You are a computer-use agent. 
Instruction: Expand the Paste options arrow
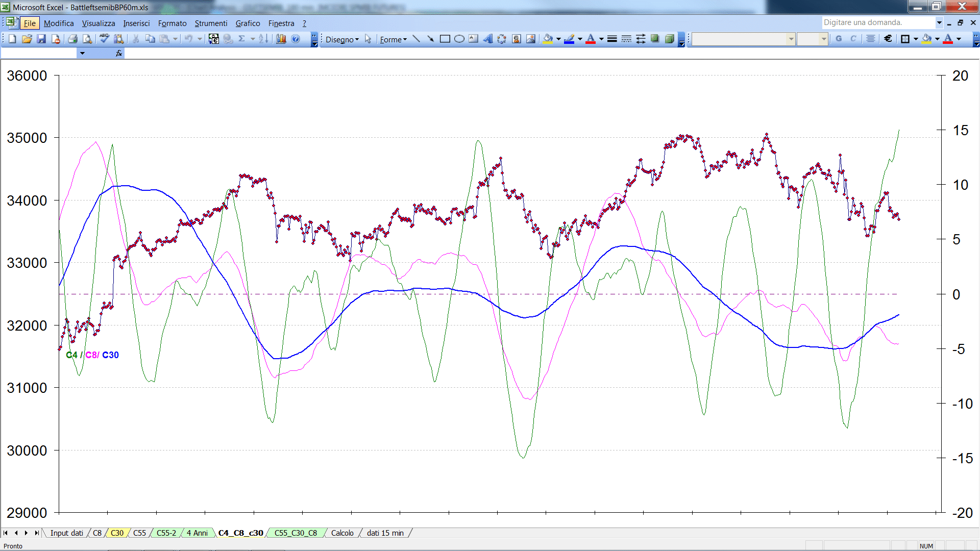(x=175, y=39)
